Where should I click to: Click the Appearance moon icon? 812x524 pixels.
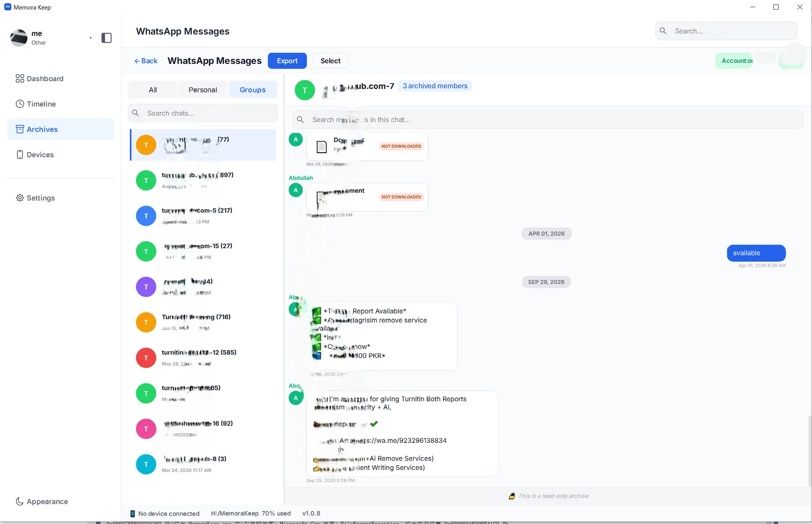point(20,501)
